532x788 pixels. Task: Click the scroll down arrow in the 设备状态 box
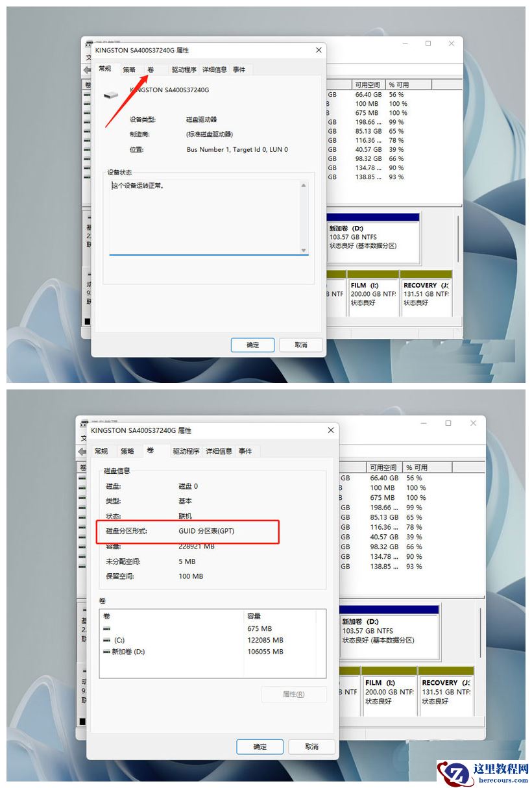pyautogui.click(x=303, y=250)
